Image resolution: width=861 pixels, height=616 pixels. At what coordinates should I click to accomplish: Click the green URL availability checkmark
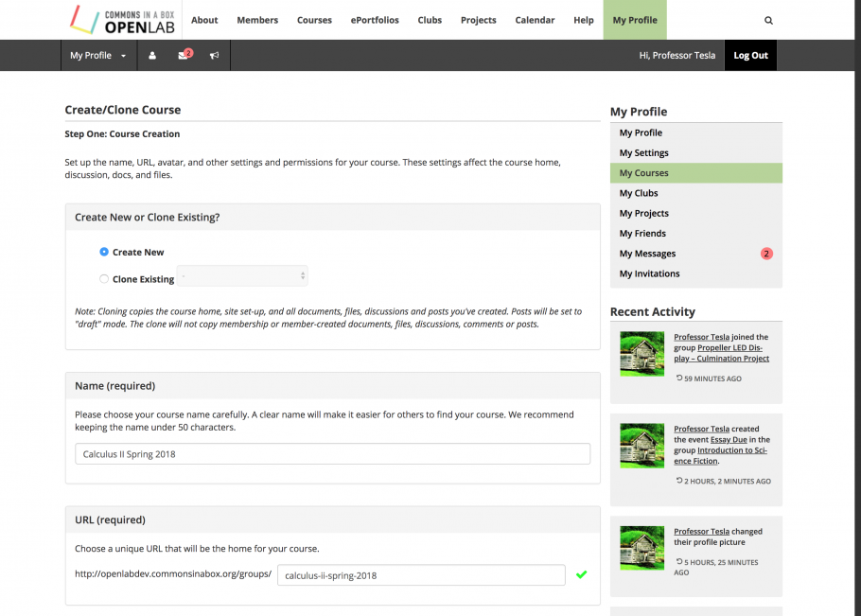(582, 574)
